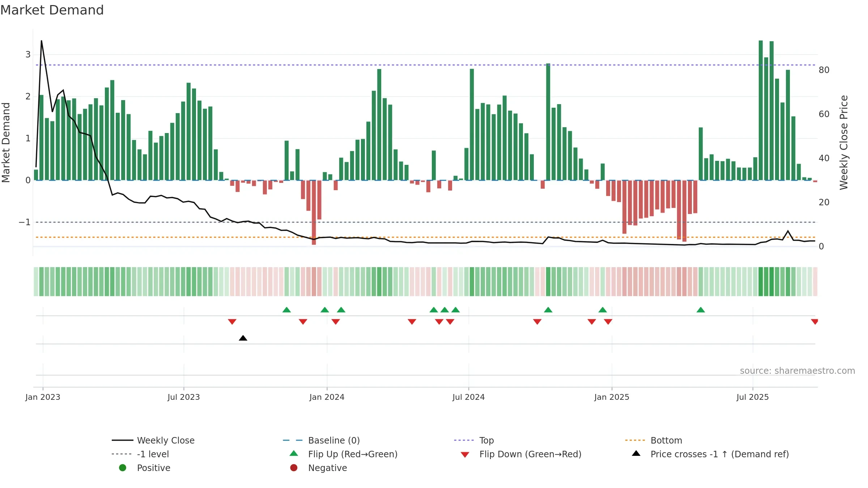Click the Price crosses -1 legend label
The width and height of the screenshot is (868, 488).
(720, 454)
